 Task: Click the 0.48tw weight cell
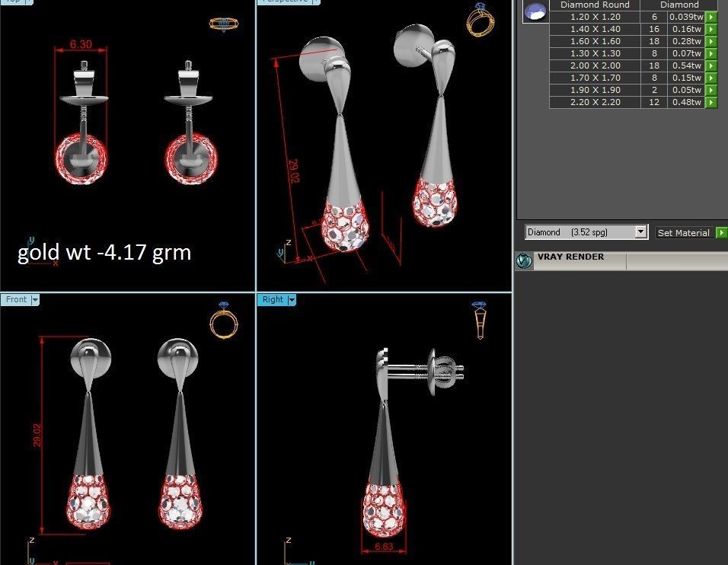[x=686, y=102]
